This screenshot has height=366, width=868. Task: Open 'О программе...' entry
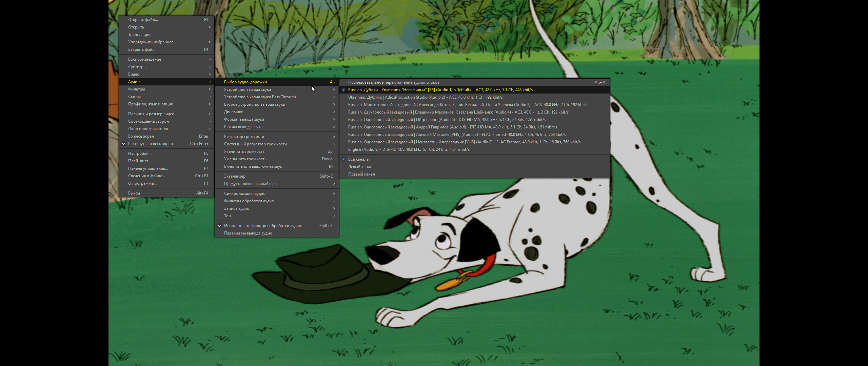(166, 183)
